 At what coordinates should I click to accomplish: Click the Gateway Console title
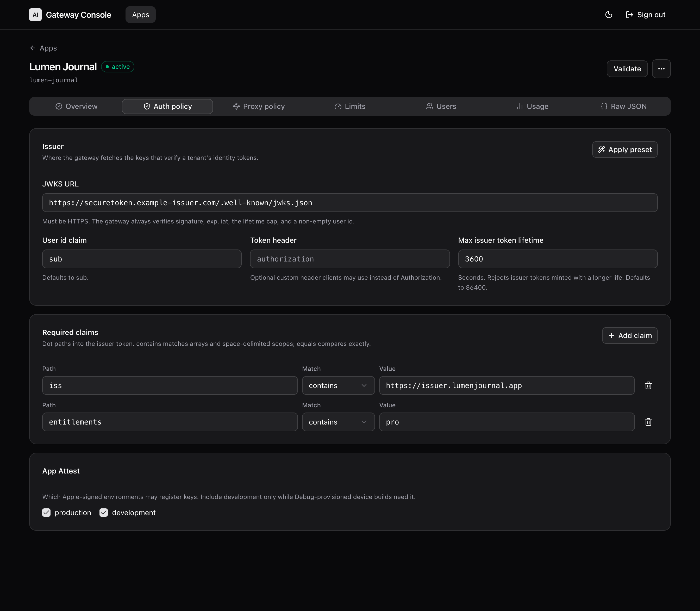(78, 15)
